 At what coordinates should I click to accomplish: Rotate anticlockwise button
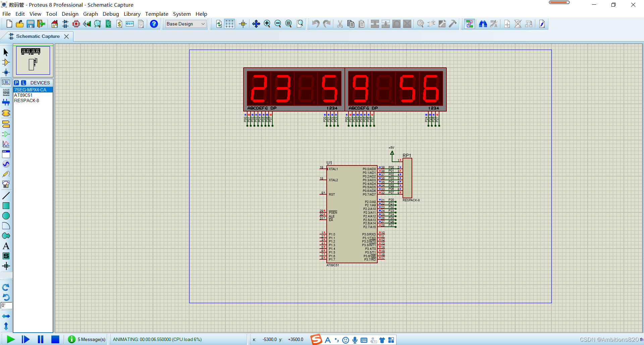(6, 297)
